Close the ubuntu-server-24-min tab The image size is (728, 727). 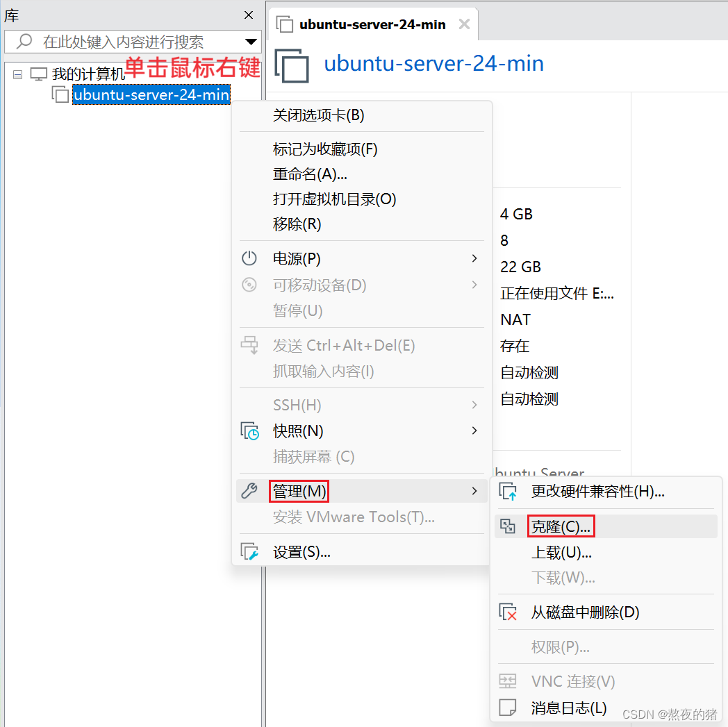464,24
